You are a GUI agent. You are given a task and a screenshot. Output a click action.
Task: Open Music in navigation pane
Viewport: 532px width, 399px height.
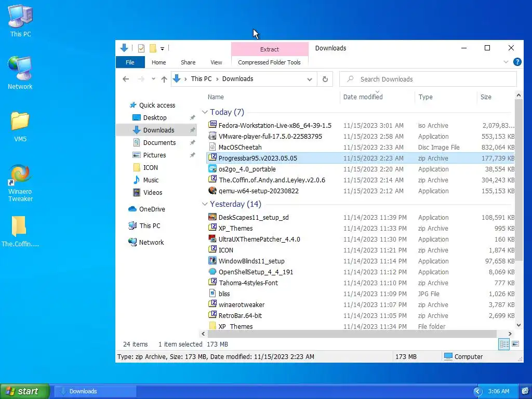point(151,180)
